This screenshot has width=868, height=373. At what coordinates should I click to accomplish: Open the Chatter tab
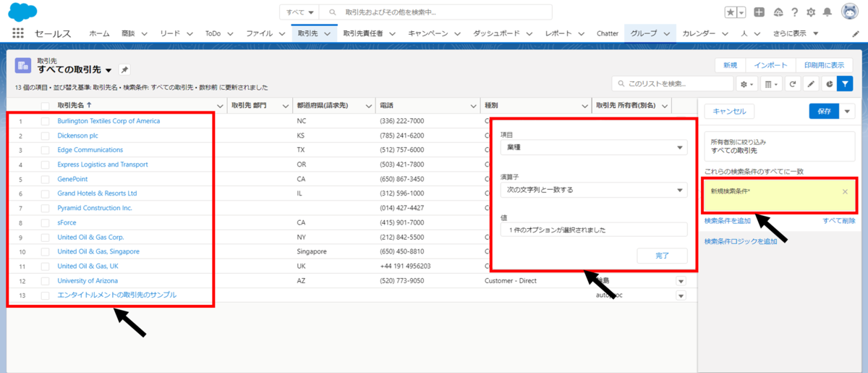click(608, 34)
